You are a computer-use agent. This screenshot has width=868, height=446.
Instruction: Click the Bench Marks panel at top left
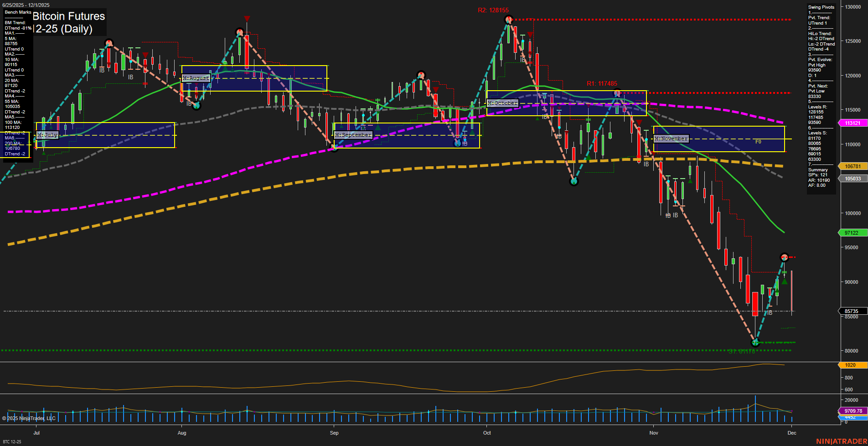(x=17, y=12)
